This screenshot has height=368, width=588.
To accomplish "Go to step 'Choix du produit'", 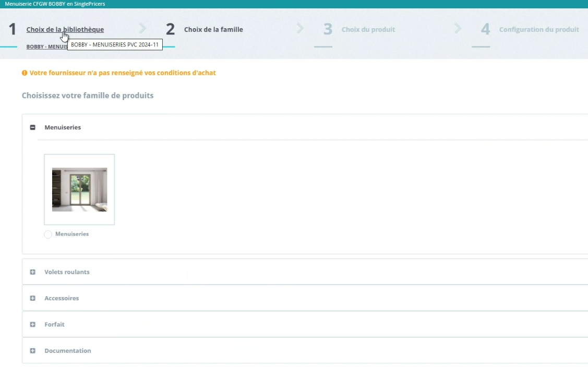I will tap(368, 30).
